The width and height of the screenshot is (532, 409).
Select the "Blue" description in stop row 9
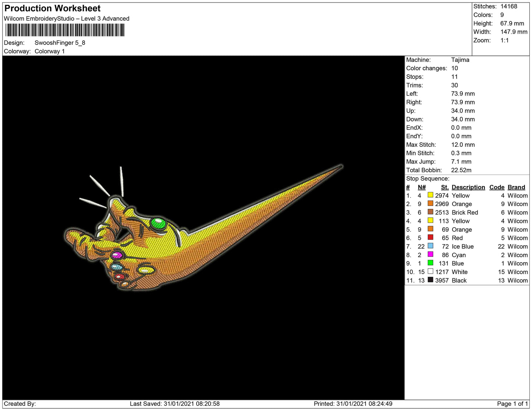point(458,263)
